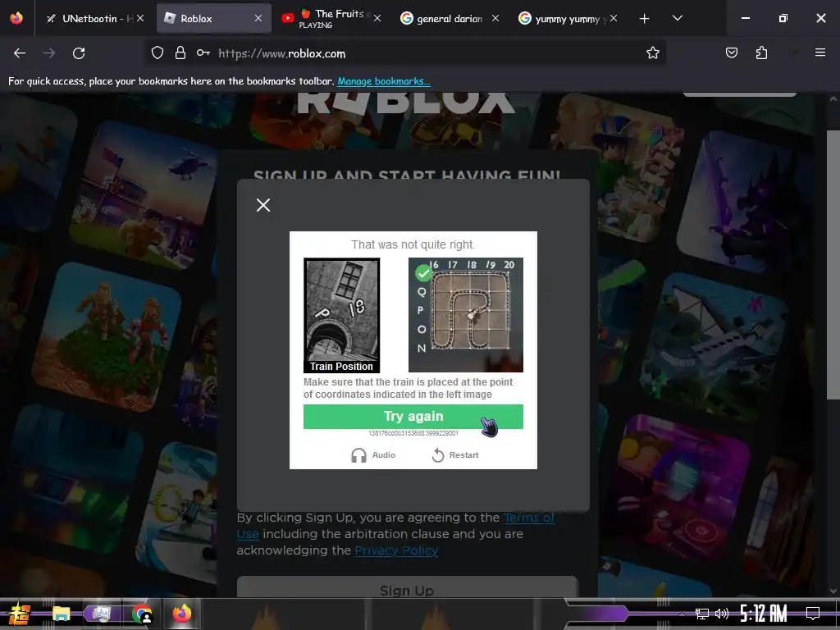Click the Firefox logo in title bar
The width and height of the screenshot is (840, 630).
[x=16, y=18]
